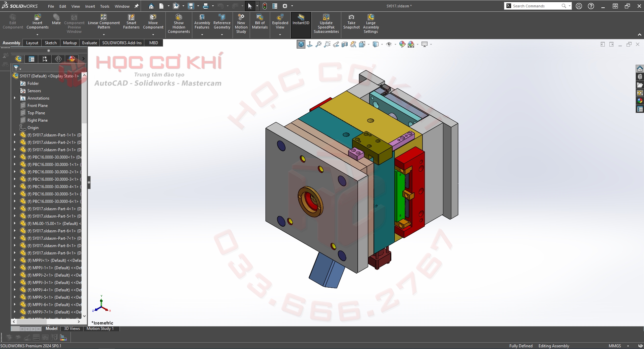Switch to the Sketch tab
This screenshot has height=349, width=644.
[51, 43]
